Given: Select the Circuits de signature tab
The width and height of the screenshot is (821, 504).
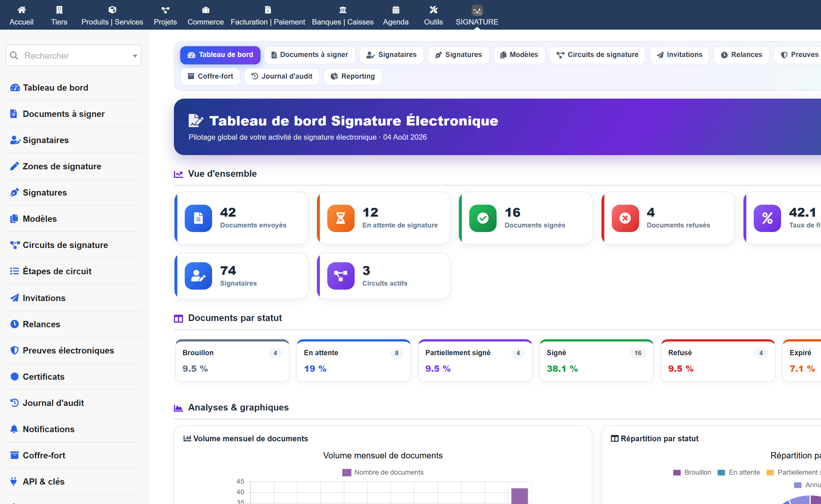Looking at the screenshot, I should 598,55.
